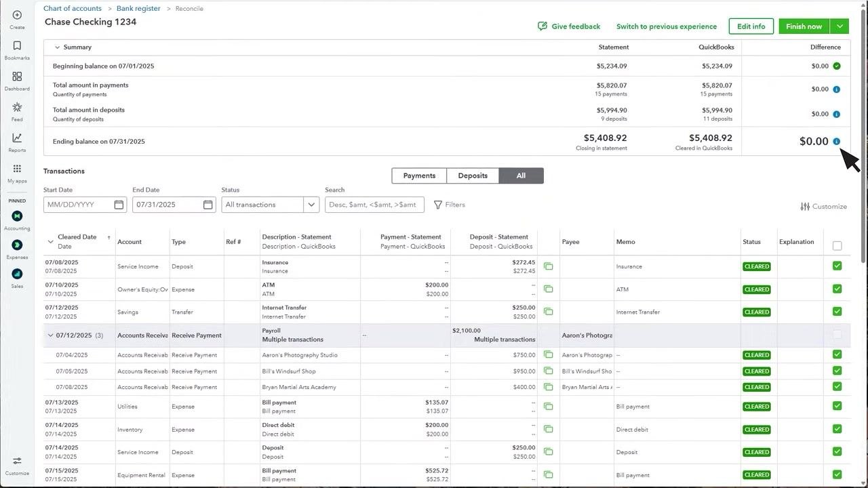Open My apps grid icon
Screen dimensions: 868x488
[17, 169]
